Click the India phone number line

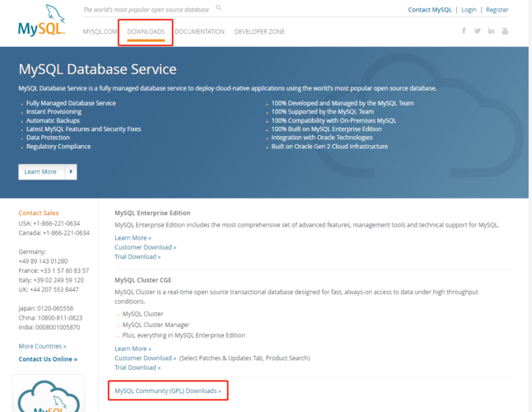coord(49,327)
